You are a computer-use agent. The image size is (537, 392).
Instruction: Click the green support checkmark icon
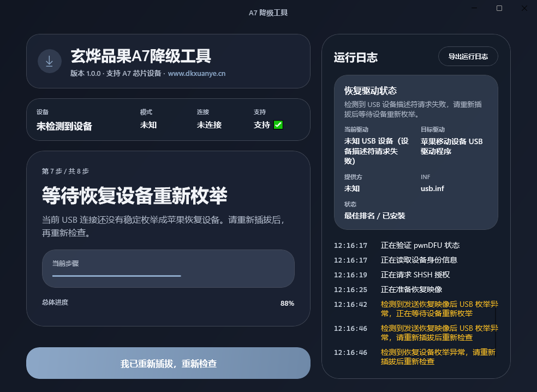tap(278, 125)
